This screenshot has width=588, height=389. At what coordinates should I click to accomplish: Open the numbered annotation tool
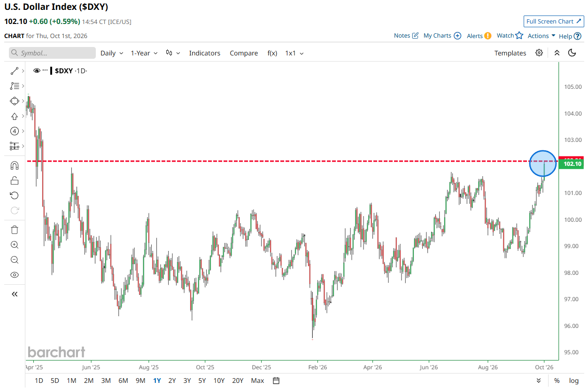tap(14, 131)
